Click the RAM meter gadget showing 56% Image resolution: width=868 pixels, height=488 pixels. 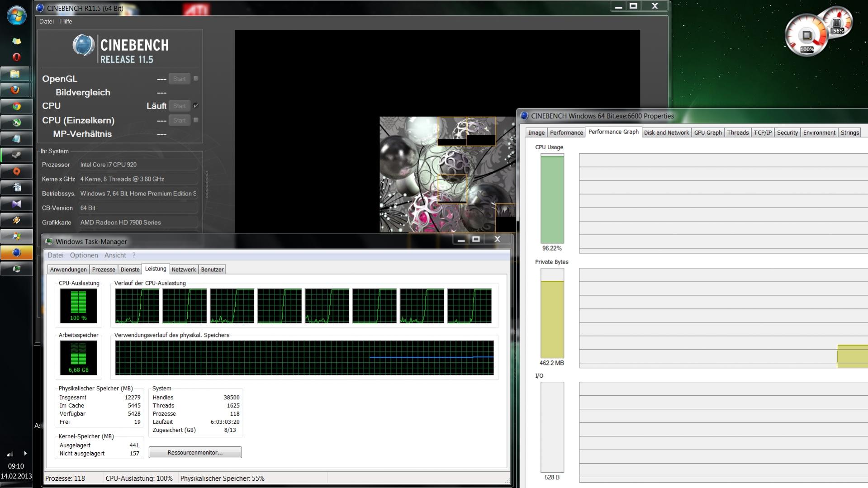(837, 22)
